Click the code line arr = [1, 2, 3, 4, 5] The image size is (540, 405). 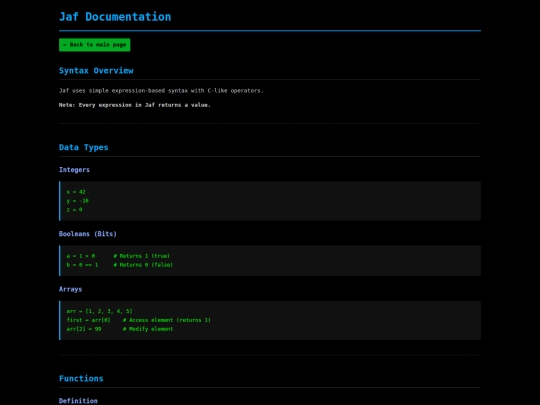point(100,311)
